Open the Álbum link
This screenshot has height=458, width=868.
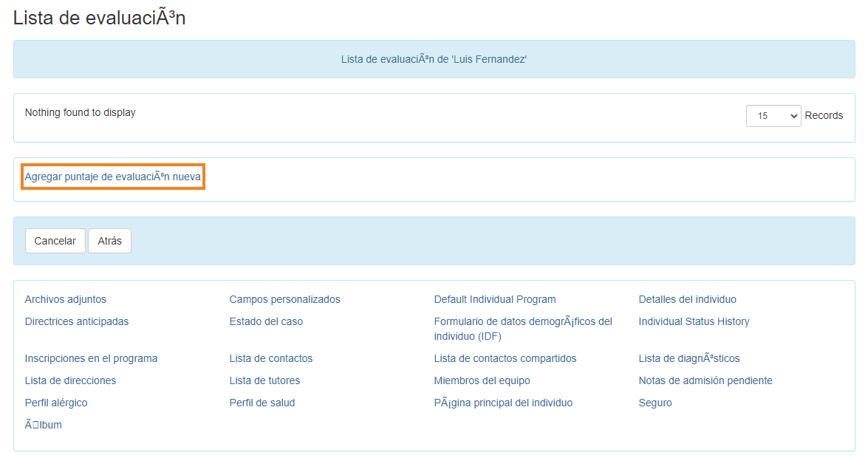(x=43, y=425)
